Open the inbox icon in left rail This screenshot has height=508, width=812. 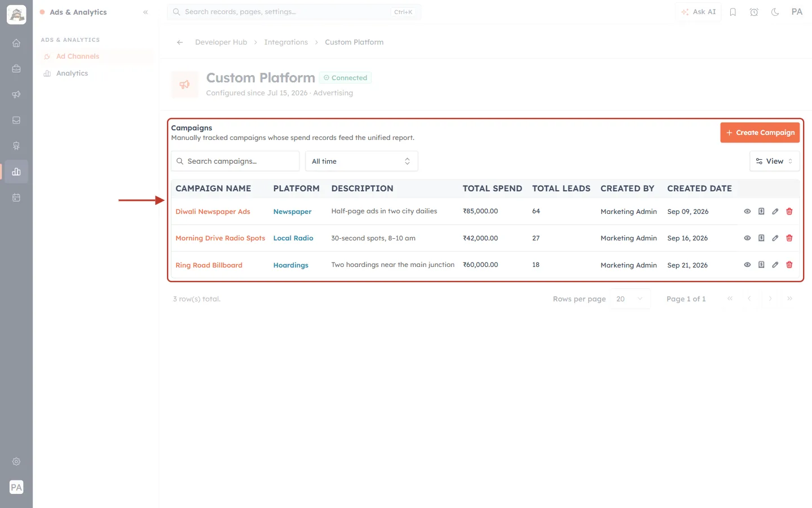click(16, 120)
